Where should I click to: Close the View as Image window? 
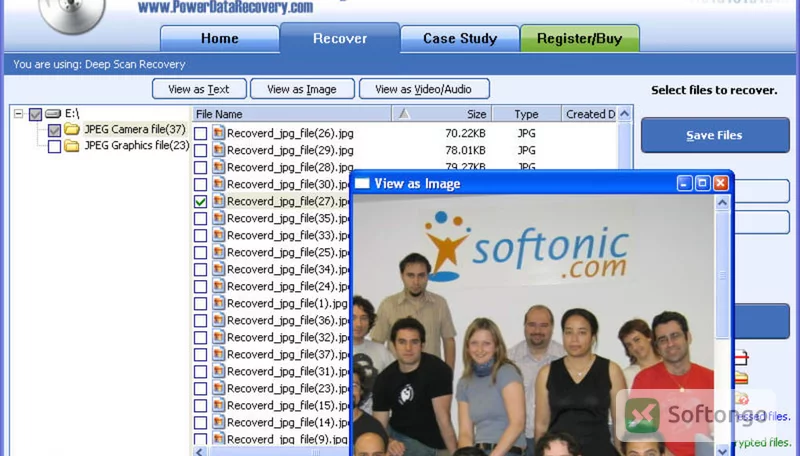720,183
